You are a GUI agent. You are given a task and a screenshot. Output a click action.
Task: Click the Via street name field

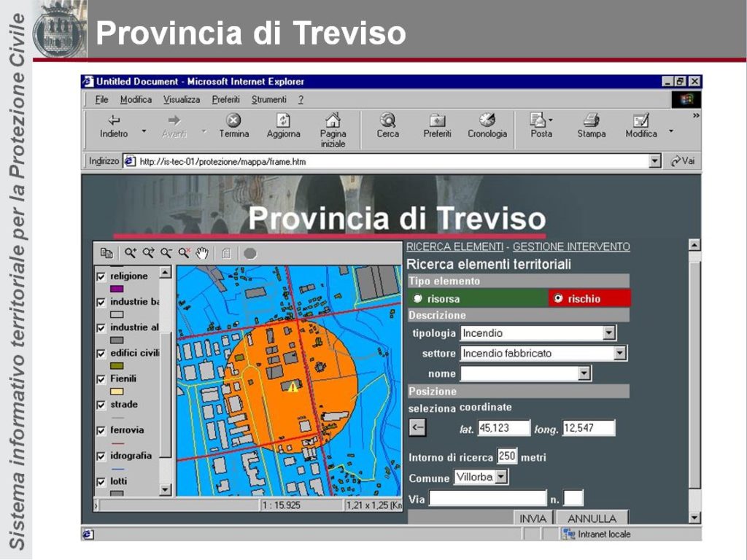487,498
